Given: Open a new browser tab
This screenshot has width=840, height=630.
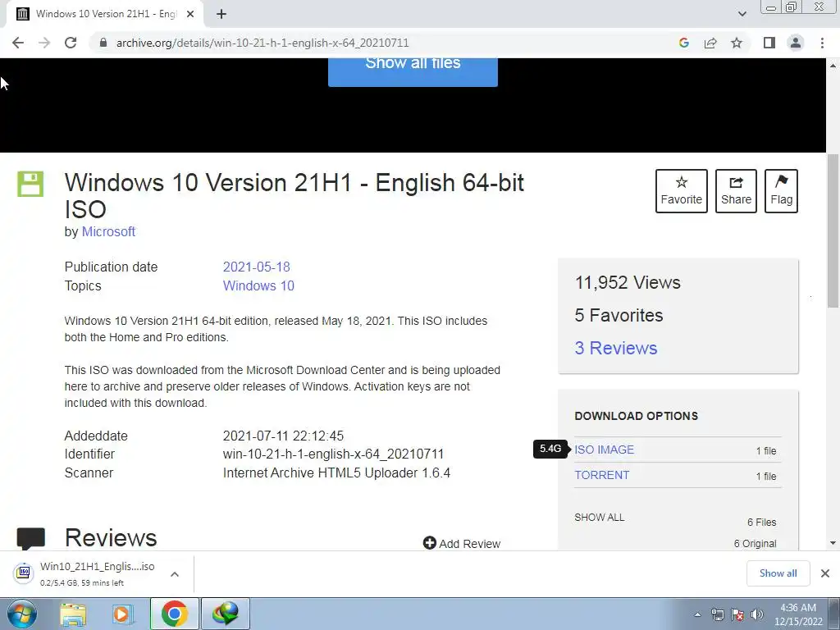Looking at the screenshot, I should (x=221, y=15).
